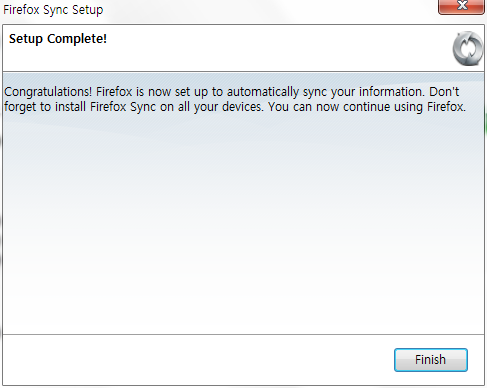Click the empty blue gradient content area
Screen dimensions: 487x388
[x=243, y=220]
